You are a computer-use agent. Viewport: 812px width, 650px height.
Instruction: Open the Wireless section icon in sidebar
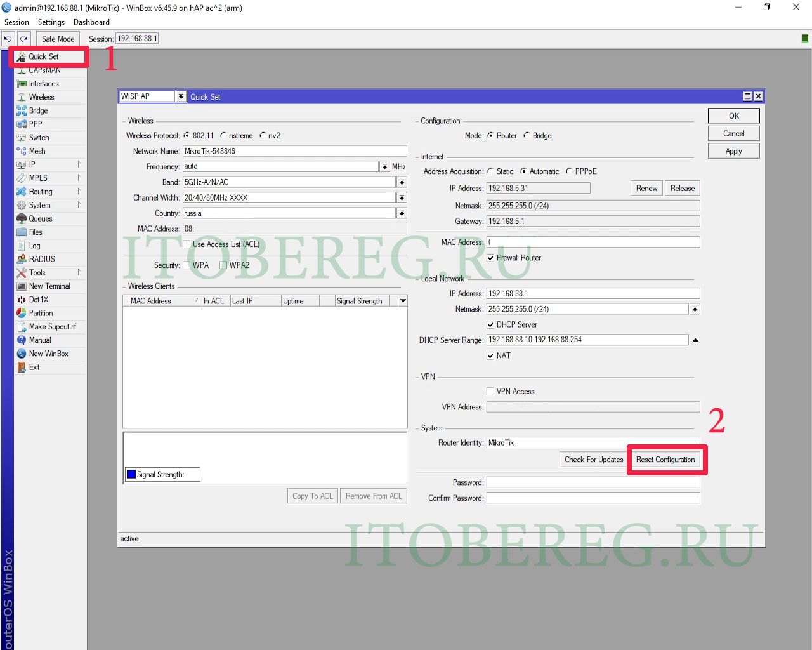tap(22, 97)
